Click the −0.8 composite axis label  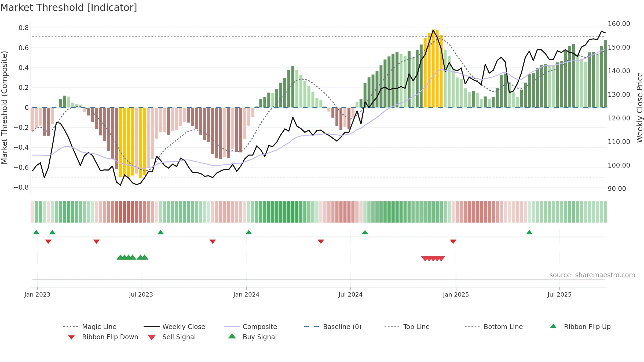21,187
